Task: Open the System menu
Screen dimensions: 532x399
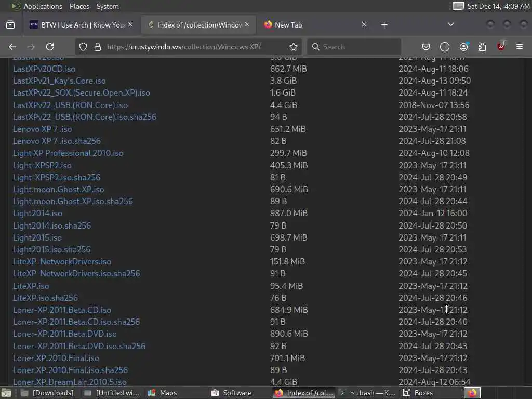Action: tap(108, 6)
